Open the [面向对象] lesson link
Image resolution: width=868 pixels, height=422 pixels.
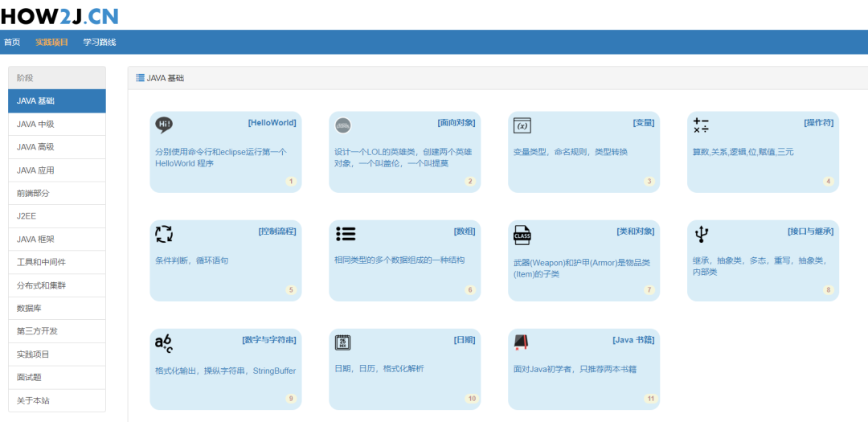pos(457,123)
